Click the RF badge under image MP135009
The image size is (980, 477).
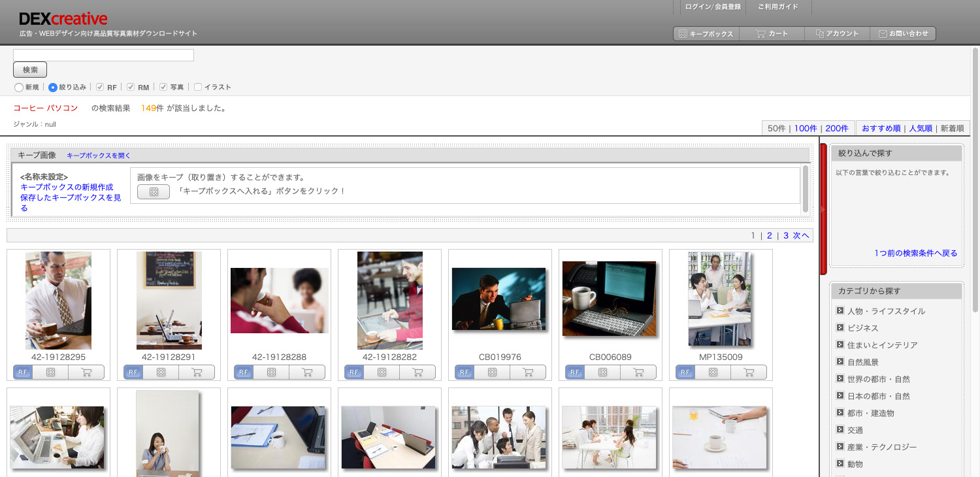click(685, 372)
